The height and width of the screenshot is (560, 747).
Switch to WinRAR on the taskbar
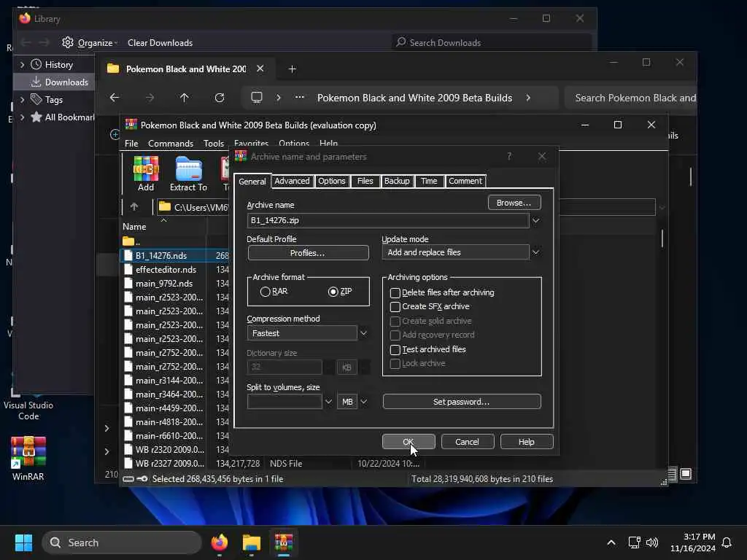[x=284, y=542]
